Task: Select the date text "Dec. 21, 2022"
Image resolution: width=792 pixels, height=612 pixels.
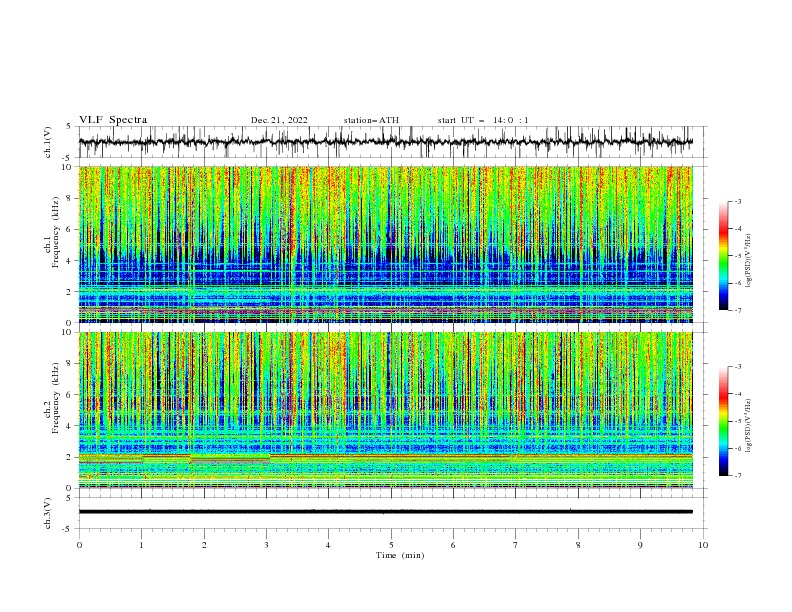Action: 279,120
